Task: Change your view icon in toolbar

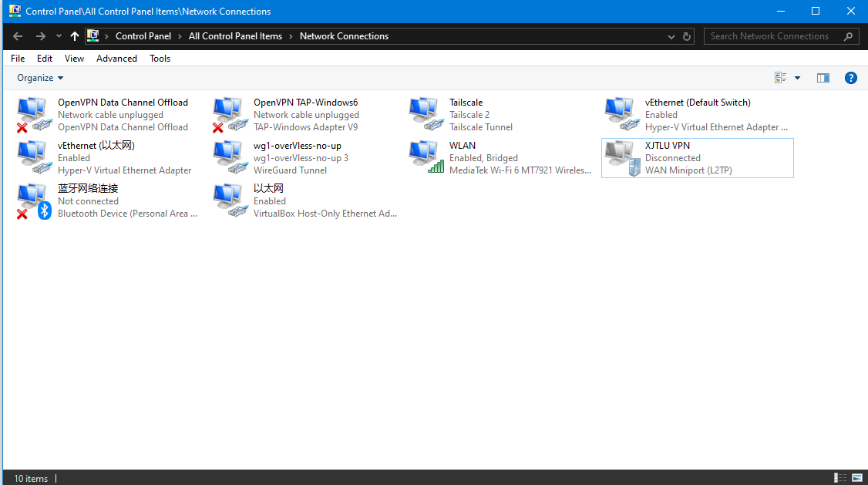Action: [781, 78]
